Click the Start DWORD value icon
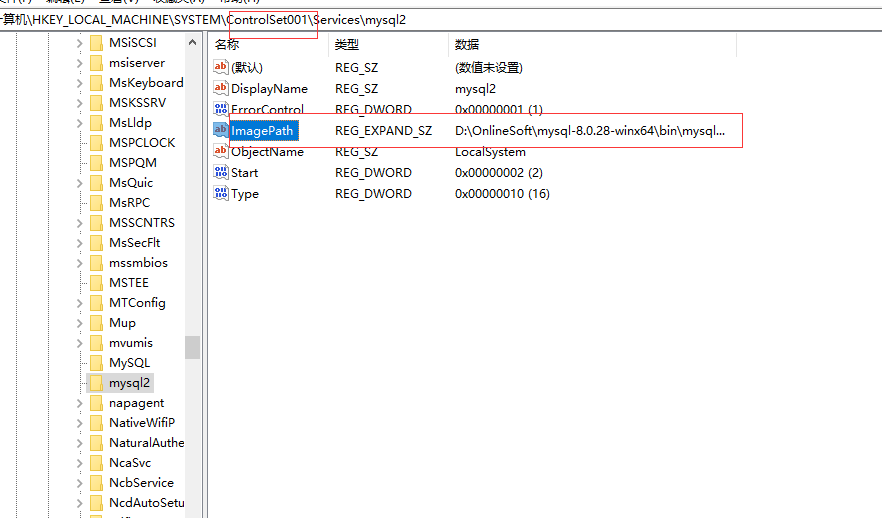882x518 pixels. [220, 172]
